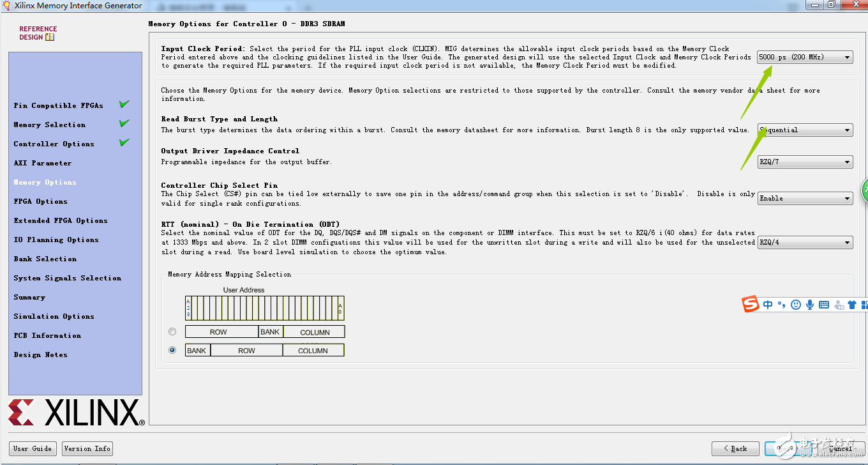This screenshot has width=868, height=465.
Task: Switch punctuation mode in Sogou toolbar
Action: pos(781,305)
